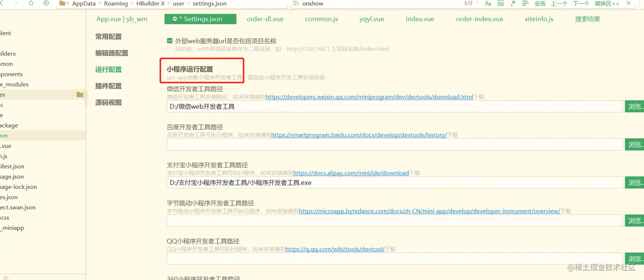
Task: Uncheck 外部web服务器url是否包括项目名称 checkbox
Action: (x=170, y=41)
